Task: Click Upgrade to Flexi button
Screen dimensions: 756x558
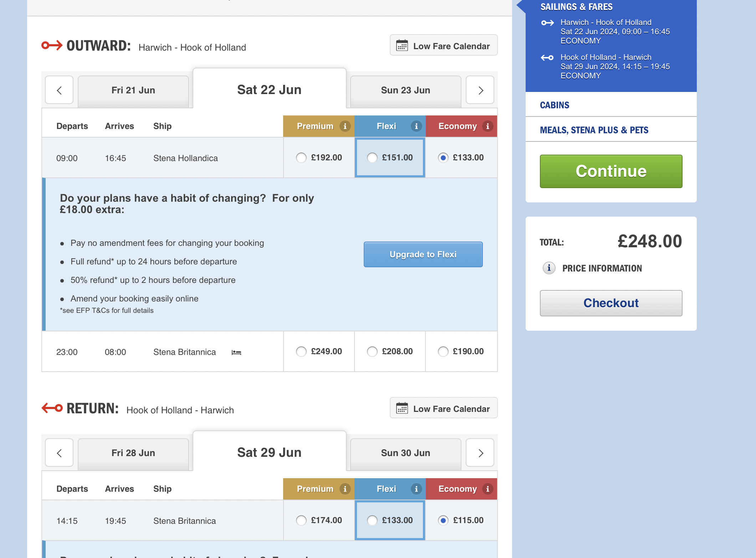Action: tap(423, 254)
